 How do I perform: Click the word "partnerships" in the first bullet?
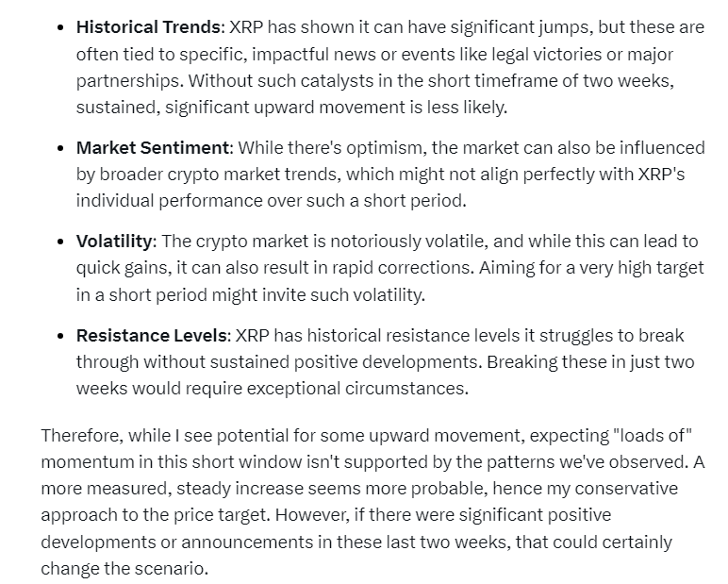126,81
